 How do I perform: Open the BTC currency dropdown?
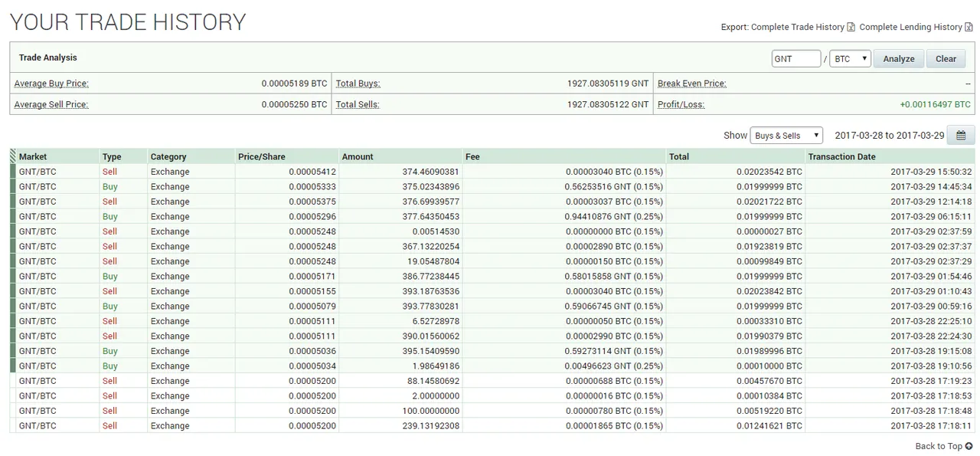(850, 58)
